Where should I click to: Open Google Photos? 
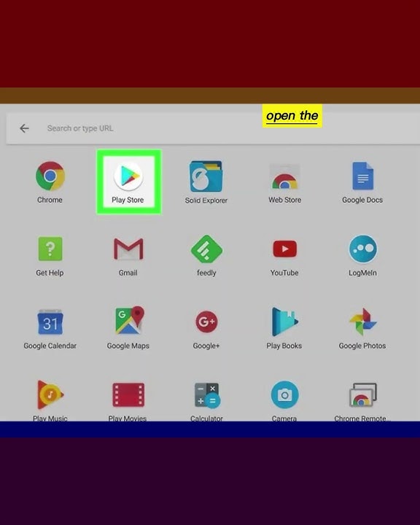362,322
